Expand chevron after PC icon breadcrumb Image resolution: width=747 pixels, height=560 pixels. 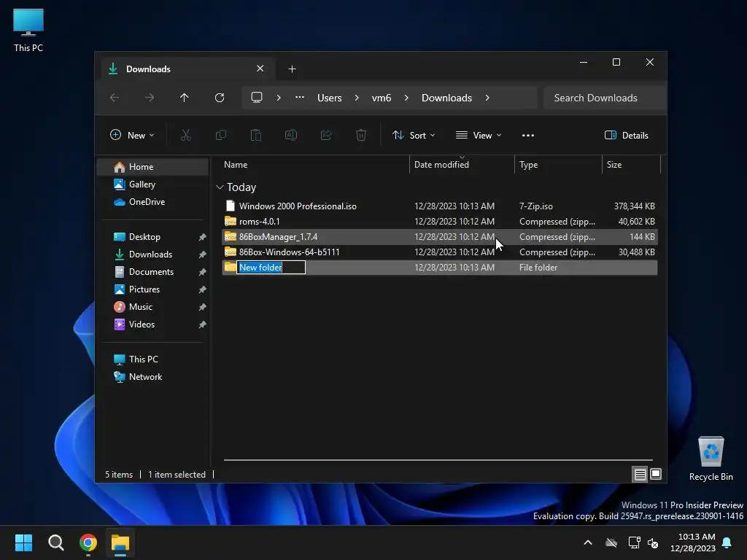[x=279, y=98]
